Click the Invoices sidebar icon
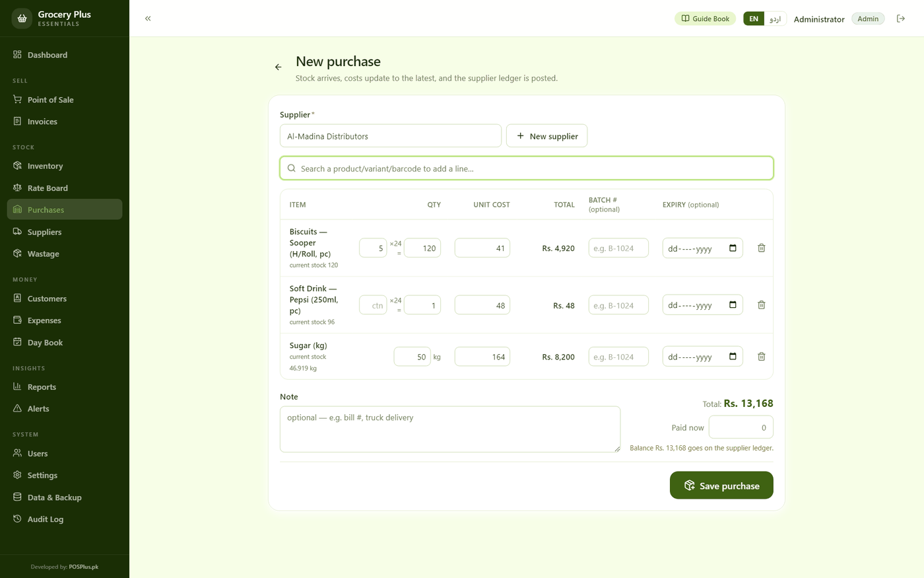 (x=17, y=121)
